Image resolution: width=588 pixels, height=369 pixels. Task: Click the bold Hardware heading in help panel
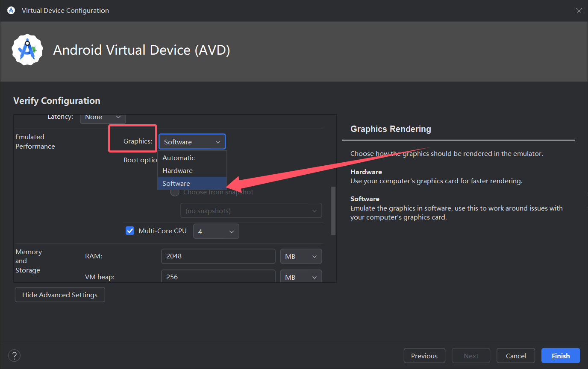click(x=366, y=172)
